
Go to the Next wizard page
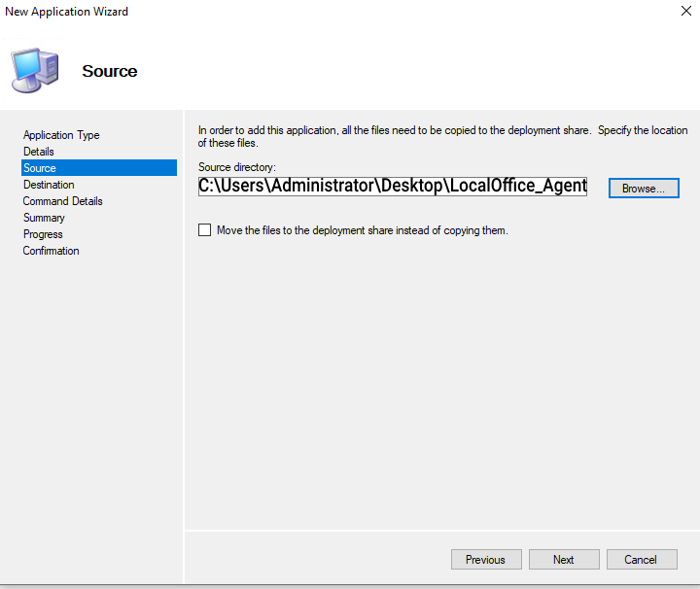[x=564, y=560]
